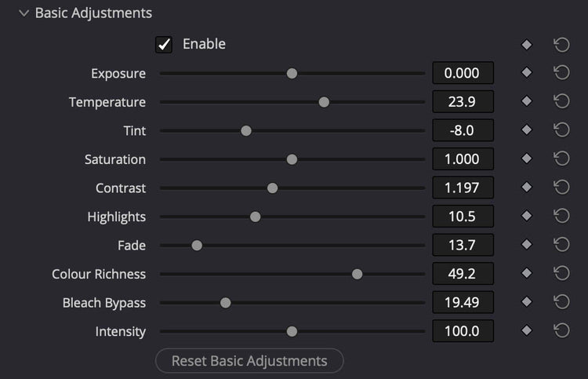
Task: Click the Exposure value field showing 0.000
Action: coord(463,73)
